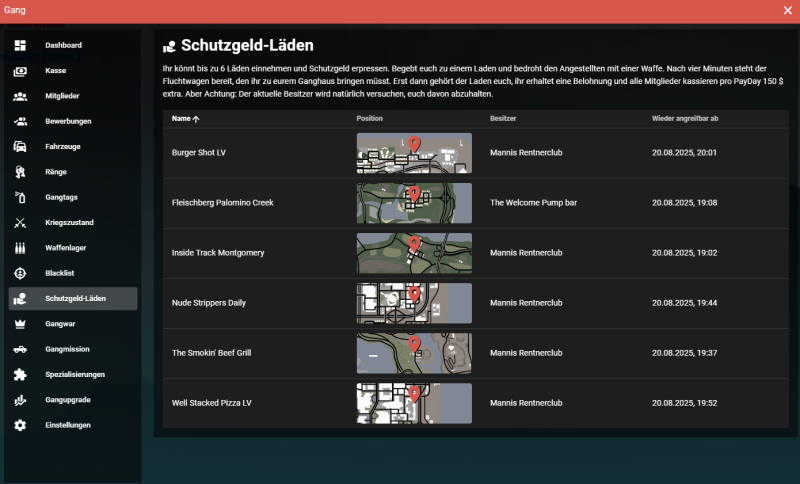Screen dimensions: 800x484
Task: Open the Ränge menu entry
Action: [73, 172]
